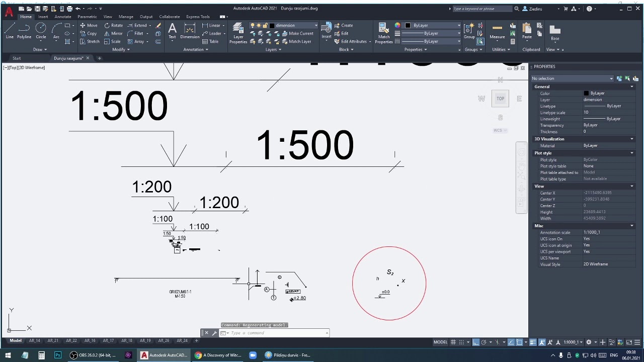This screenshot has width=644, height=362.
Task: Open the annotation scale 1:1000_1 dropdown
Action: pyautogui.click(x=573, y=342)
